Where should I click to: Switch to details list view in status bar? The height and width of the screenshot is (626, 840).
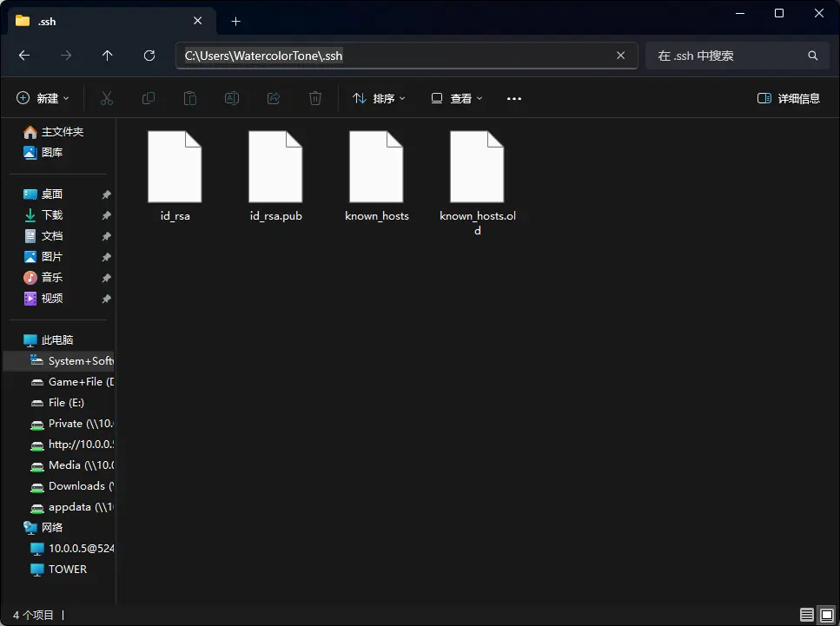click(807, 615)
